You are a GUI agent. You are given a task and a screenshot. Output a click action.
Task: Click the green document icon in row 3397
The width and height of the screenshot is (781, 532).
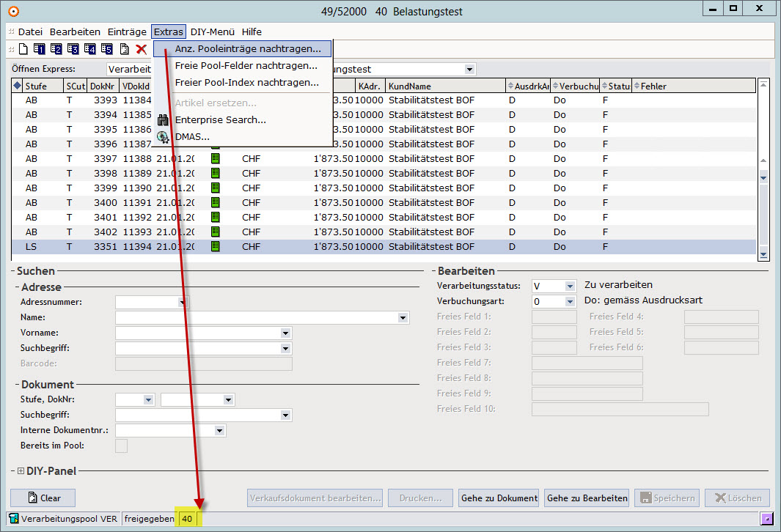[215, 159]
